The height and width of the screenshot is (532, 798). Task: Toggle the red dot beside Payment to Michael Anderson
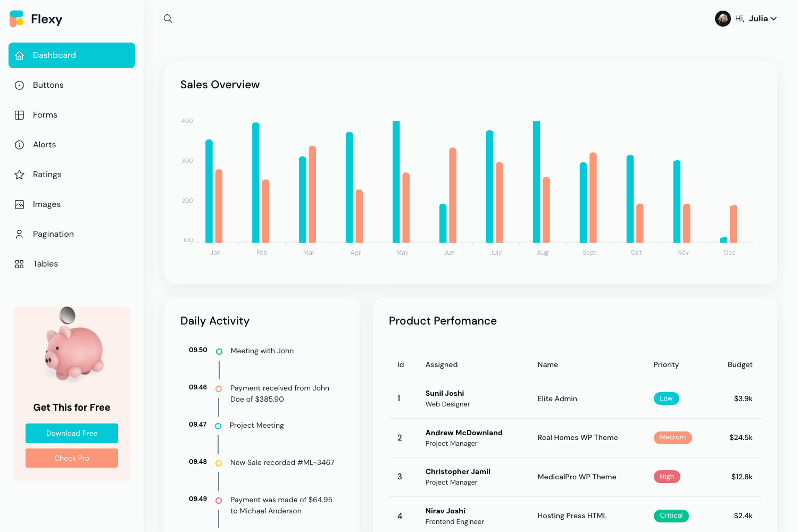[219, 500]
